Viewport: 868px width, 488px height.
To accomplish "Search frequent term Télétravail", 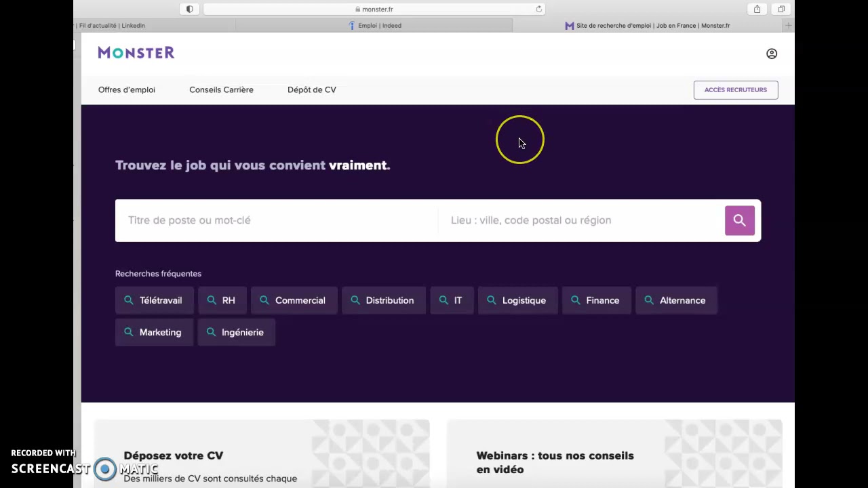I will [x=154, y=300].
